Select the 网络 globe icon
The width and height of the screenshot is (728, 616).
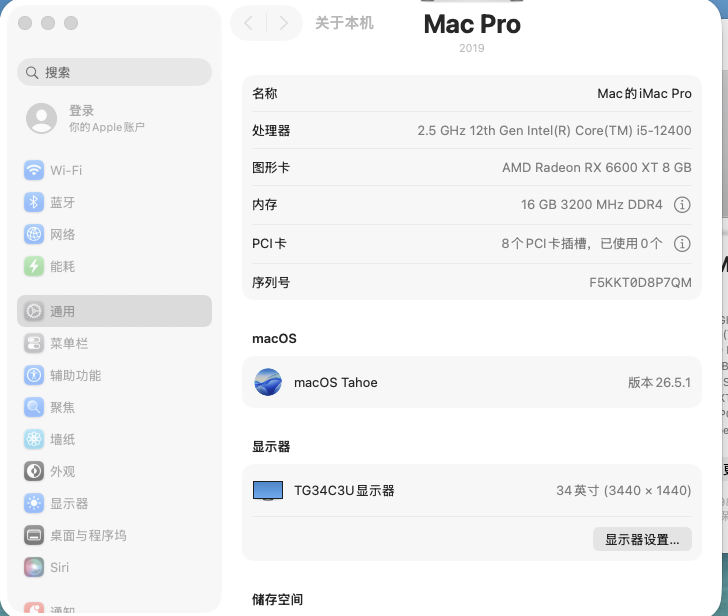coord(34,234)
